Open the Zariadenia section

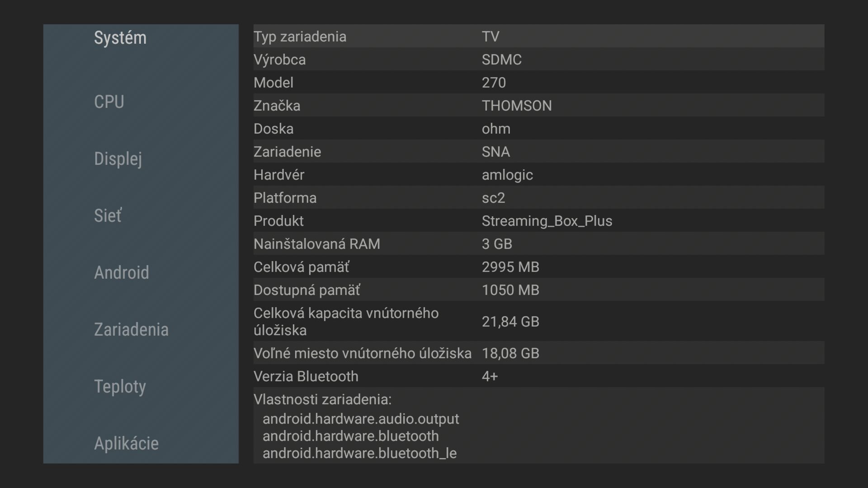[131, 329]
